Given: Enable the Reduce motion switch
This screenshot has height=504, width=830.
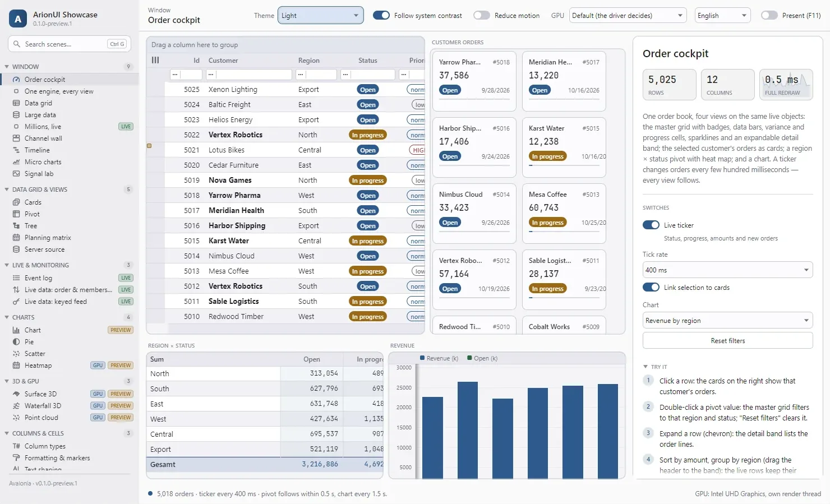Looking at the screenshot, I should click(x=482, y=16).
